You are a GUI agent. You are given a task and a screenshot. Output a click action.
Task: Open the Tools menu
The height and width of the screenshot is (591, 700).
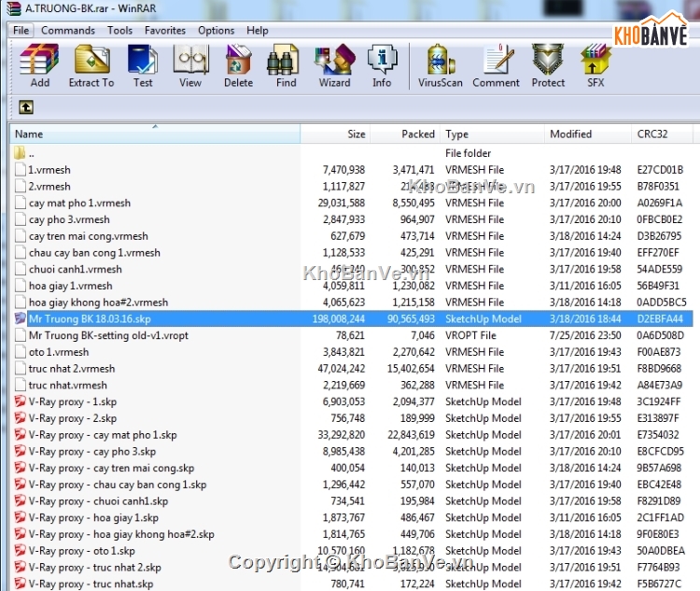[119, 31]
